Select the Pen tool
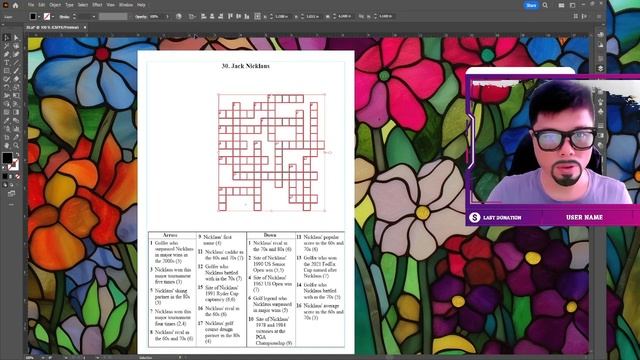 tap(7, 54)
